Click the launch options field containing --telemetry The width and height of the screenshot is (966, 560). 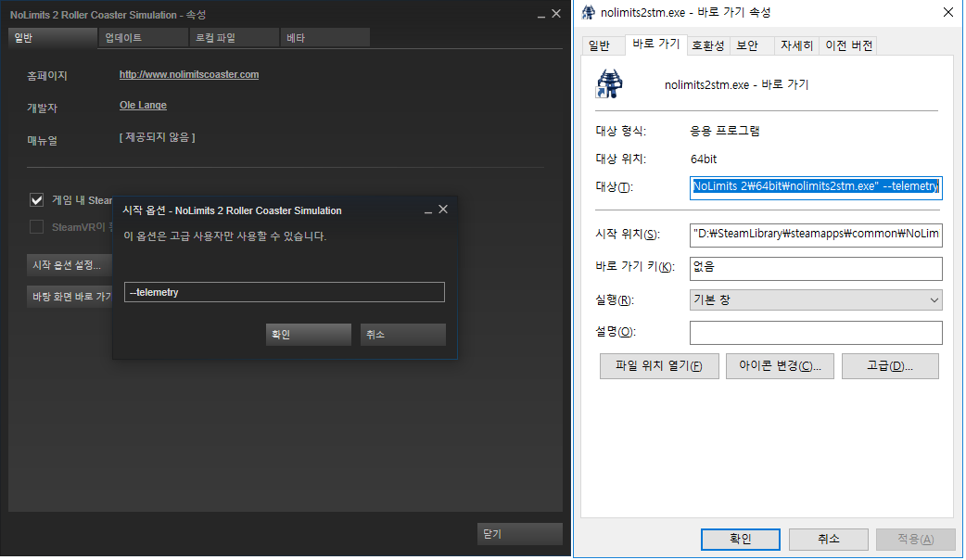[x=285, y=292]
